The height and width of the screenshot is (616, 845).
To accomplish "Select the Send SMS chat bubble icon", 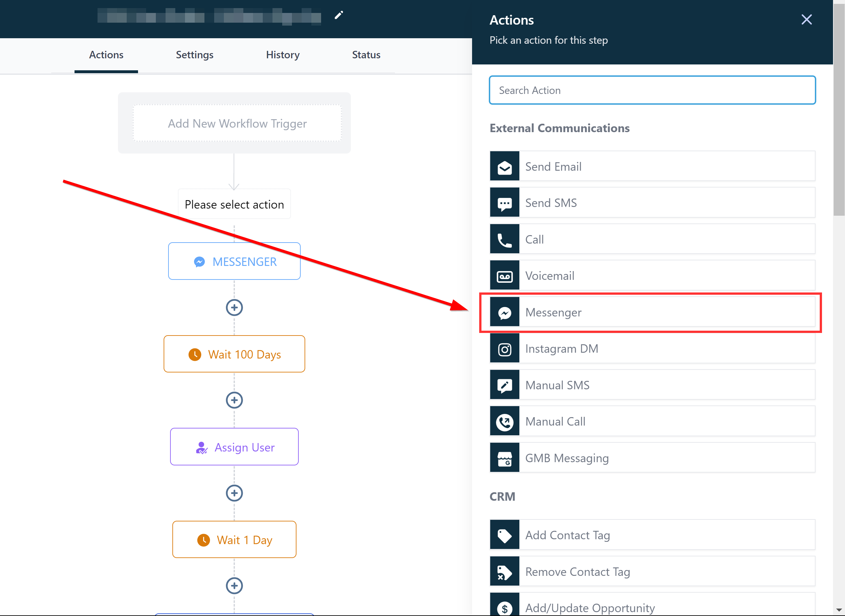I will pos(504,203).
